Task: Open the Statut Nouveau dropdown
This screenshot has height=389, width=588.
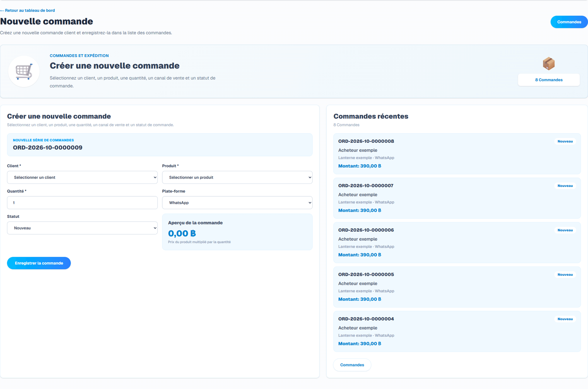Action: click(x=82, y=228)
